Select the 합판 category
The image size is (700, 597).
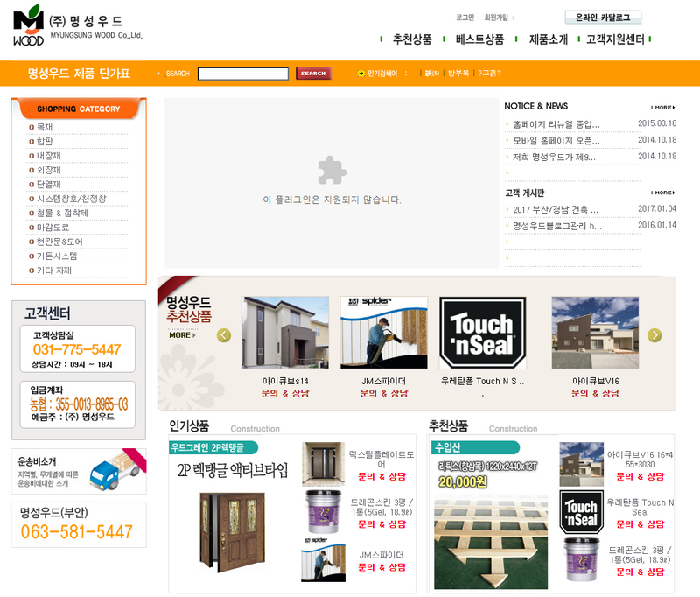[45, 142]
